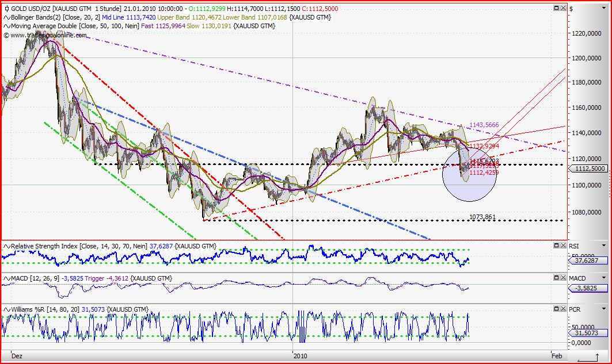Image resolution: width=612 pixels, height=364 pixels.
Task: Click the www.tradesignalonline.com link
Action: (48, 35)
